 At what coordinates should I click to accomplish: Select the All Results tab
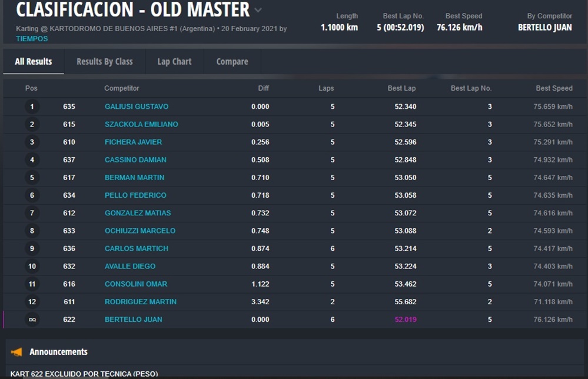34,61
